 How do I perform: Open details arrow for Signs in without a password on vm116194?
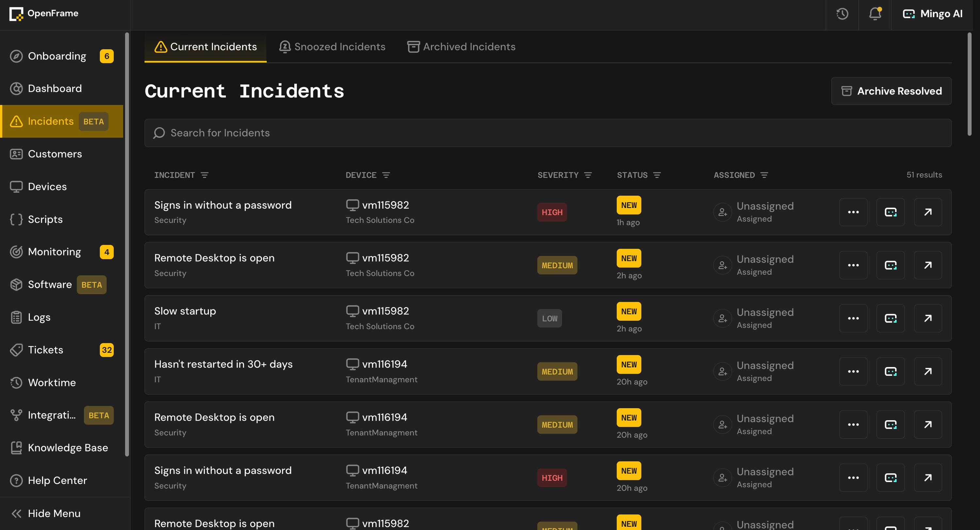point(927,478)
